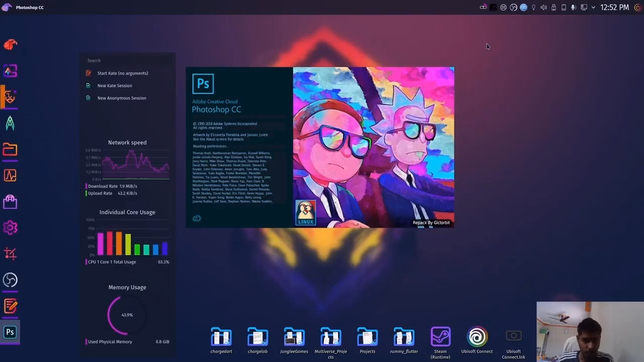Select New Kate Session

(114, 85)
